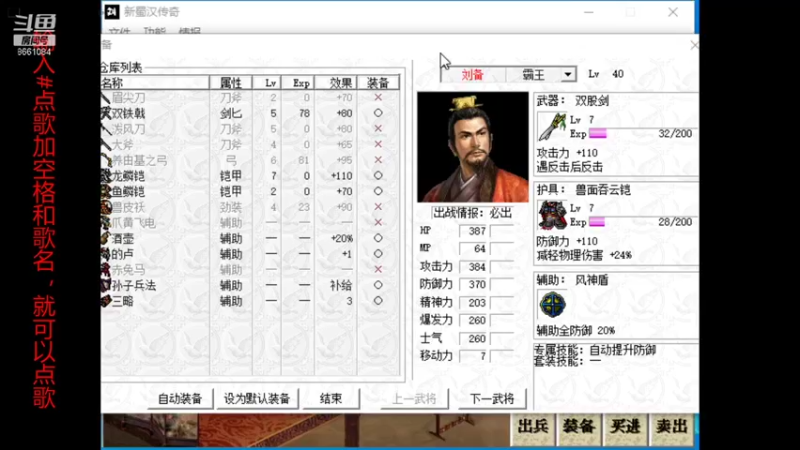The width and height of the screenshot is (800, 450).
Task: Sort by the 装备 column header
Action: pos(378,83)
